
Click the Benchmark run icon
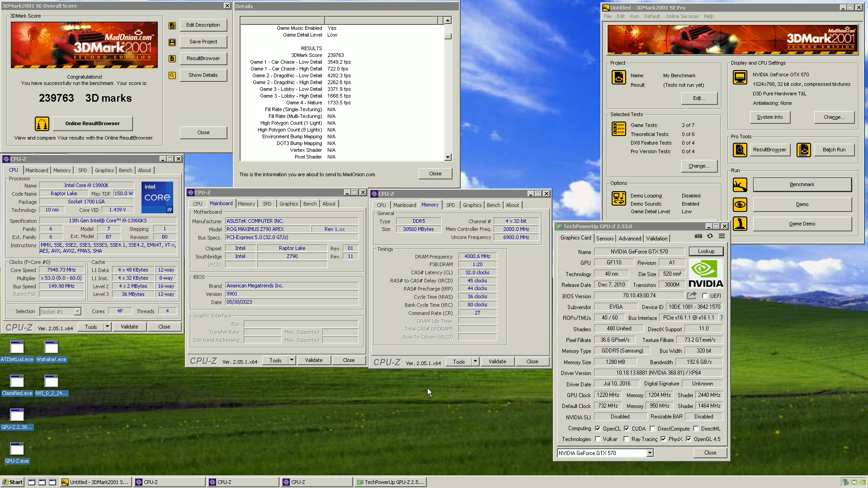coord(740,185)
